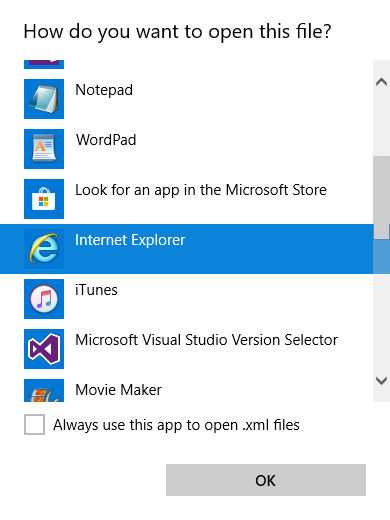Enable Always use this app for .xml files
The image size is (390, 520).
pos(34,424)
